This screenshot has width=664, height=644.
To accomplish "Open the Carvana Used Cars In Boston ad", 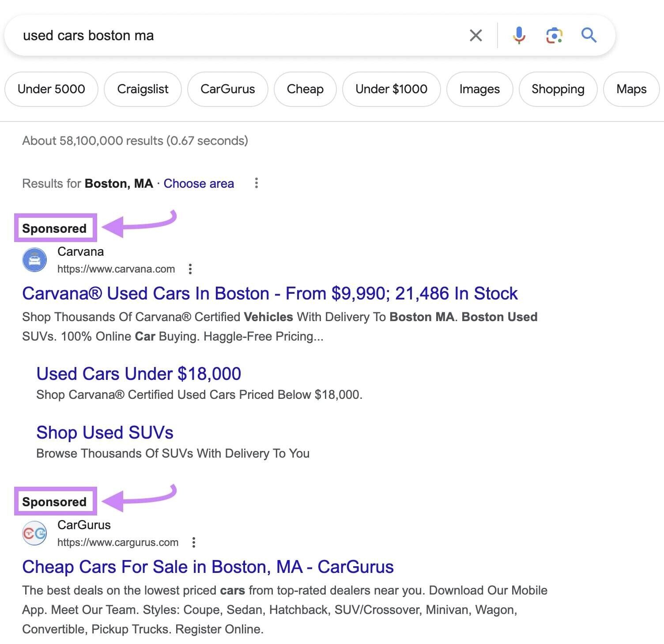I will [269, 293].
